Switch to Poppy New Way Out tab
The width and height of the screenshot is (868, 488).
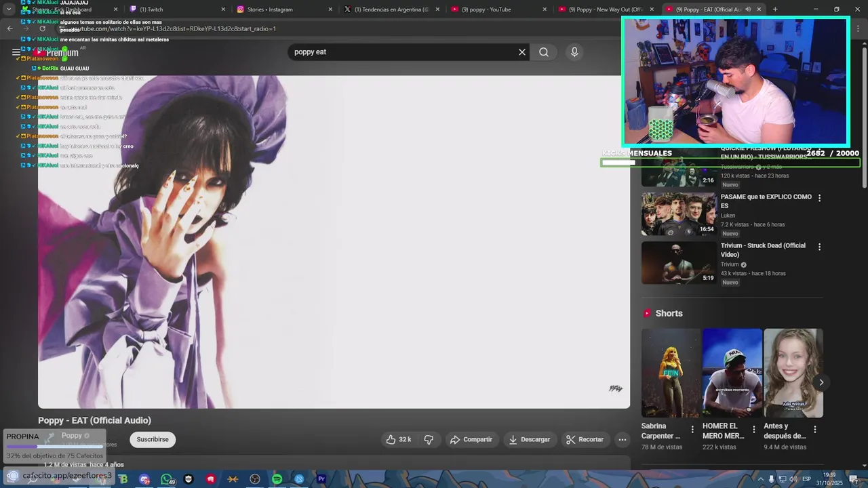[606, 9]
